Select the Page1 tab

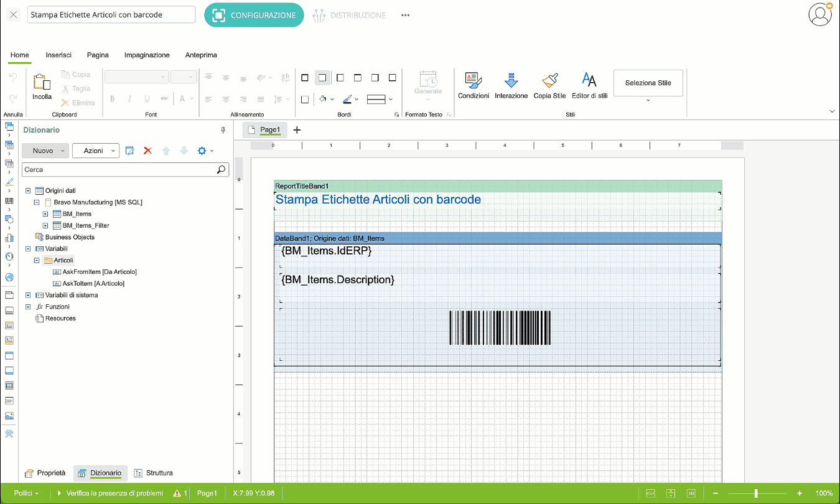pos(264,129)
